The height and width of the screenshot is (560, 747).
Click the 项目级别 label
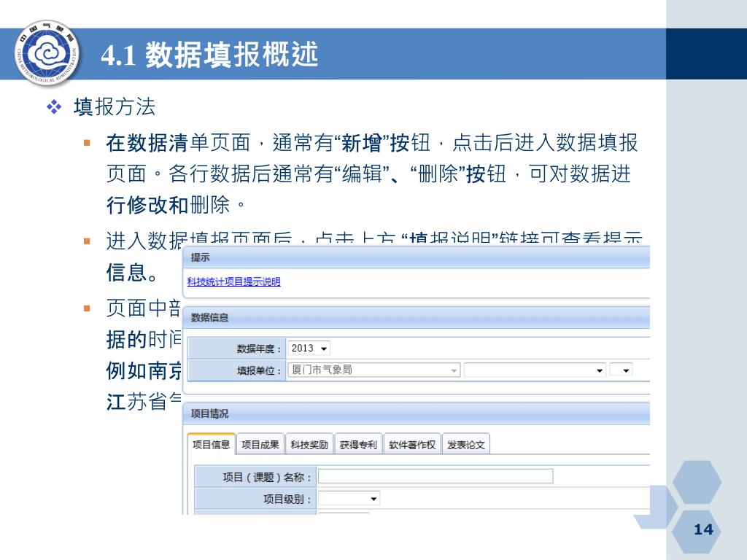[x=287, y=499]
